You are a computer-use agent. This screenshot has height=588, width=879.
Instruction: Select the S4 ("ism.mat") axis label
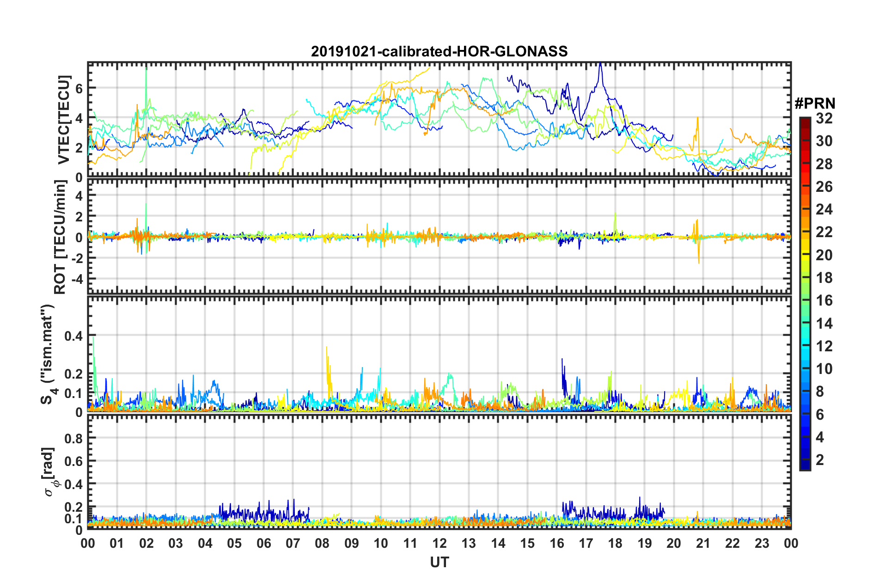48,354
